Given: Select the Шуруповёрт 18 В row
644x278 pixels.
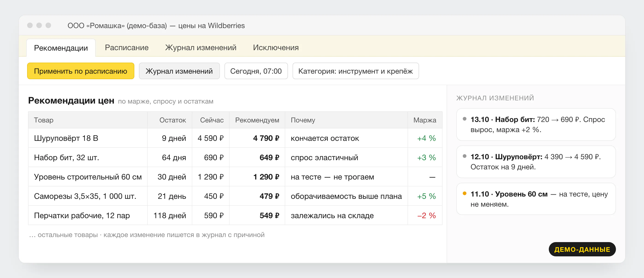Looking at the screenshot, I should pos(235,138).
